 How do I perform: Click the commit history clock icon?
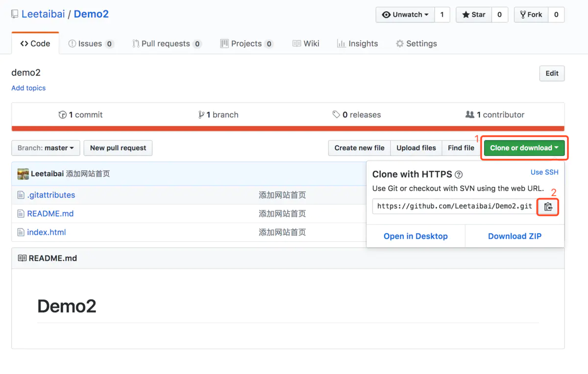63,114
